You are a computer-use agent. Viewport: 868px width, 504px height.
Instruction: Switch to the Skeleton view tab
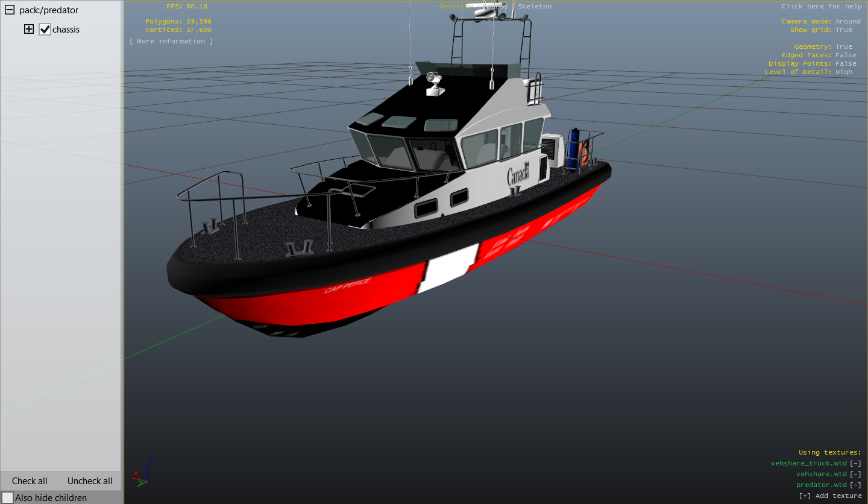[534, 6]
